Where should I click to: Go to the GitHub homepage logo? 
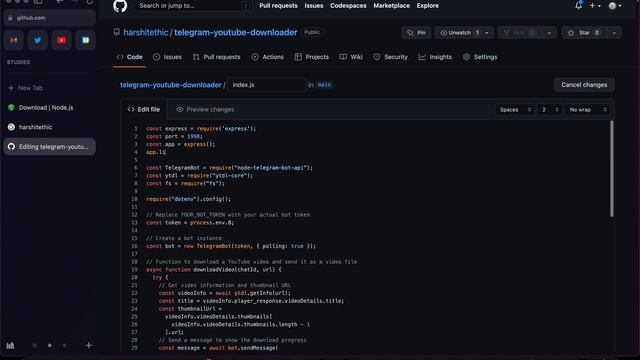tap(120, 6)
